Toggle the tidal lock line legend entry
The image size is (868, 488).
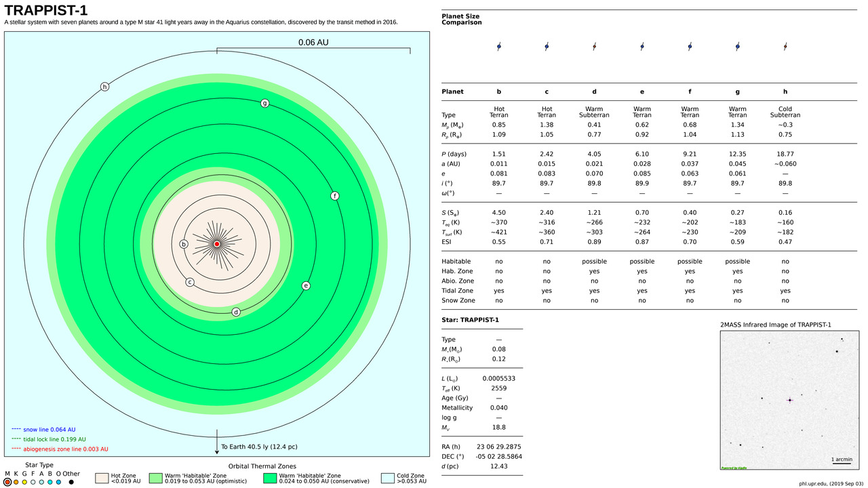click(x=49, y=439)
